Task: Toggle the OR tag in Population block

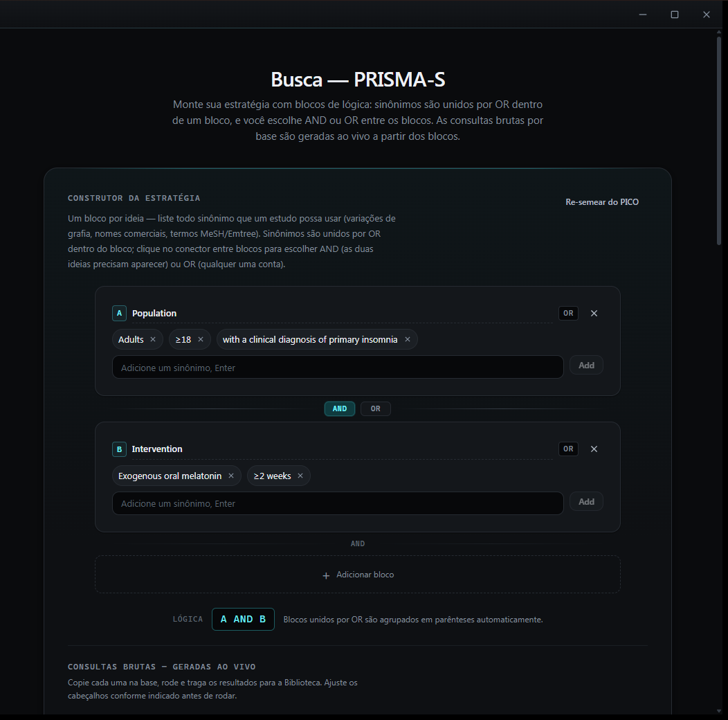Action: click(568, 313)
